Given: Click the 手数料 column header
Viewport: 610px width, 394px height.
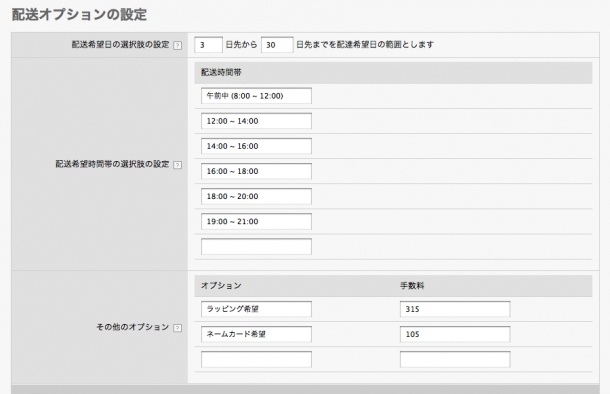Looking at the screenshot, I should [412, 286].
